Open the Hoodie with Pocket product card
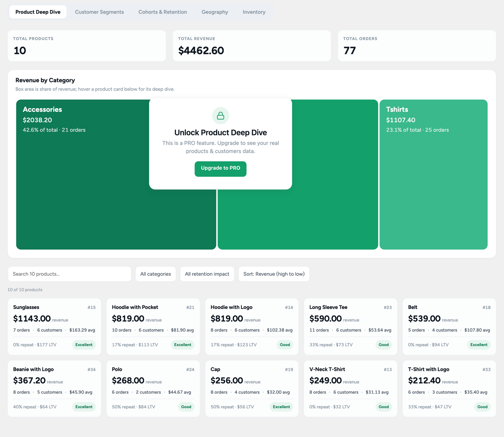The image size is (504, 437). tap(153, 326)
